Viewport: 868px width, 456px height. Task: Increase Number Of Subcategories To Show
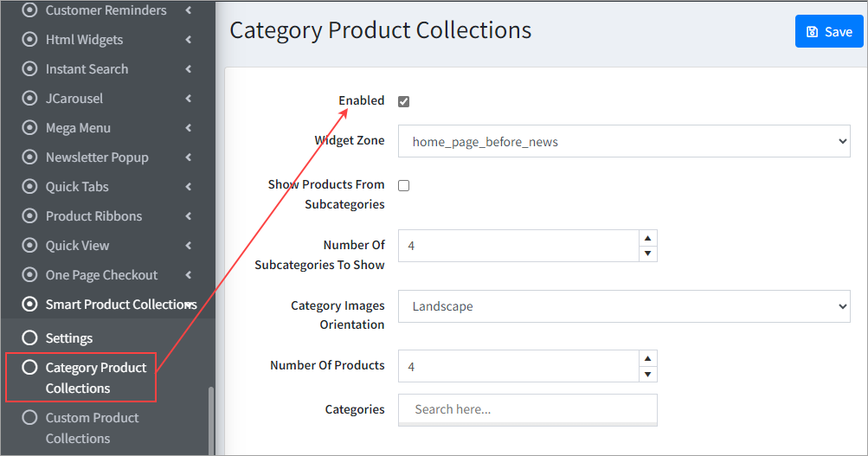pyautogui.click(x=647, y=238)
